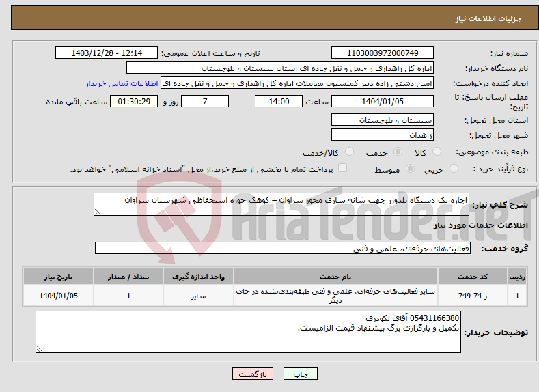Click the گروه خدمت field
Viewport: 539px width, 392px height.
point(283,248)
